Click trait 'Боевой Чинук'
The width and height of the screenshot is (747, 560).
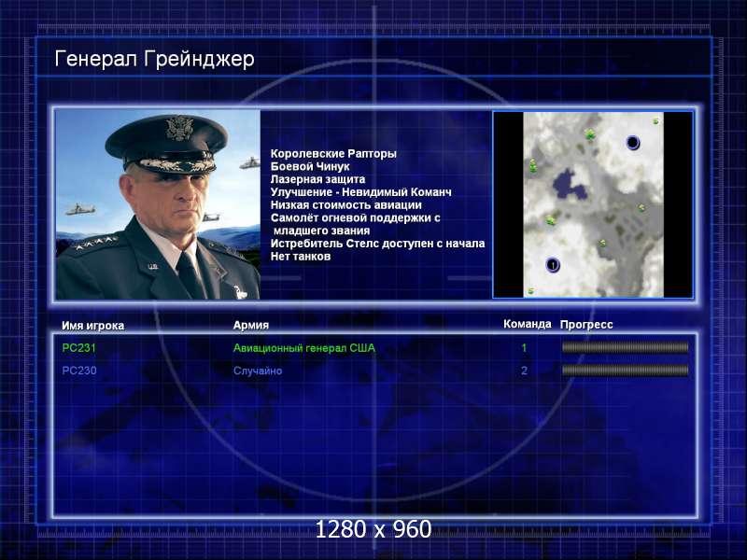(310, 167)
